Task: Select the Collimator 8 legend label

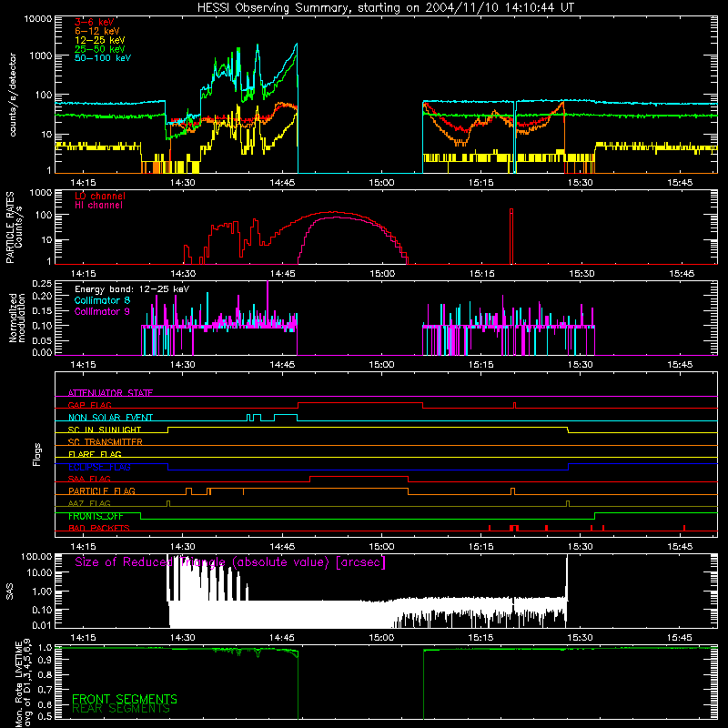Action: coord(102,300)
